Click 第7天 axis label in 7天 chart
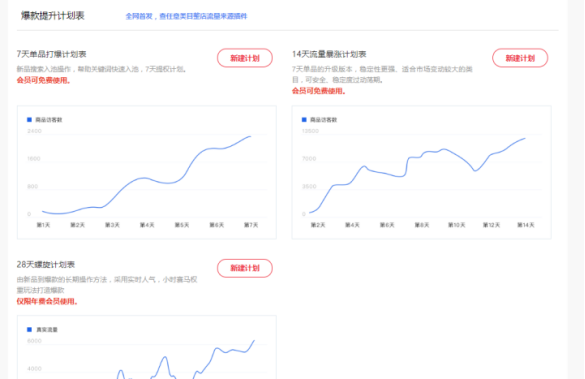The width and height of the screenshot is (585, 379). (x=251, y=225)
